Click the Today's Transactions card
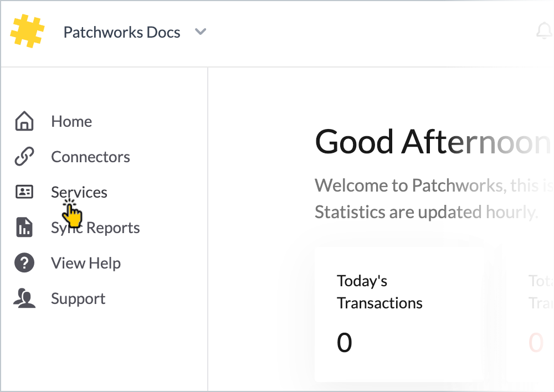Viewport: 554px width, 392px height. [399, 314]
